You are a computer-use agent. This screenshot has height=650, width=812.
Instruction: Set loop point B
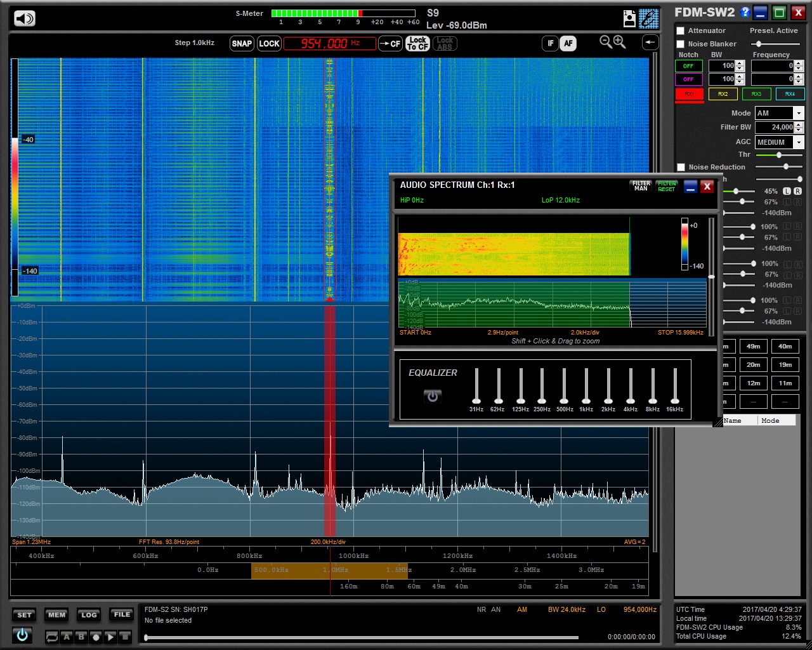pyautogui.click(x=81, y=637)
